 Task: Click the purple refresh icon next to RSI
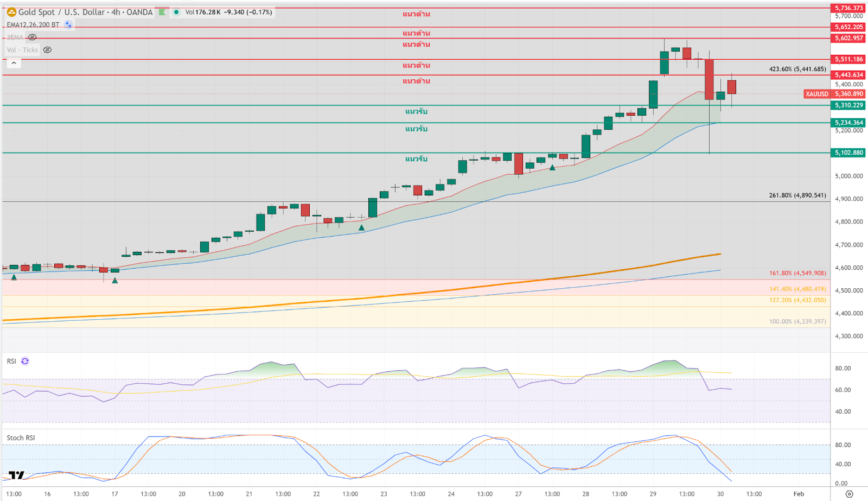coord(25,361)
